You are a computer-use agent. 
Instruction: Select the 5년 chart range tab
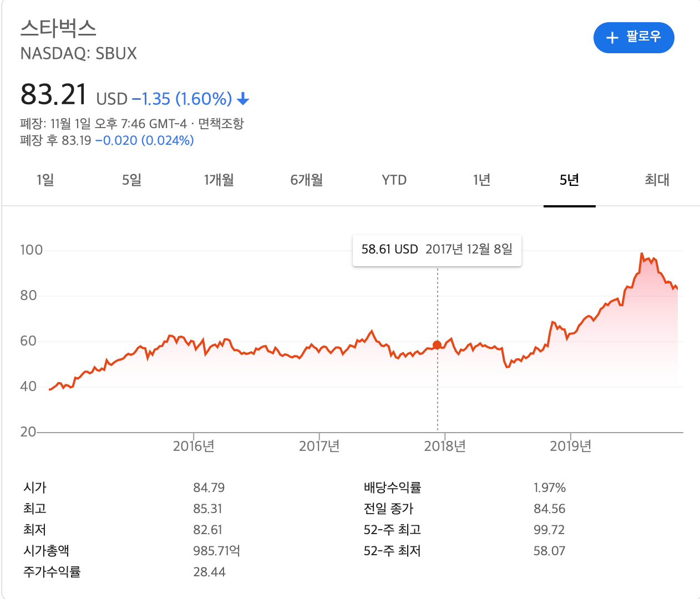569,180
